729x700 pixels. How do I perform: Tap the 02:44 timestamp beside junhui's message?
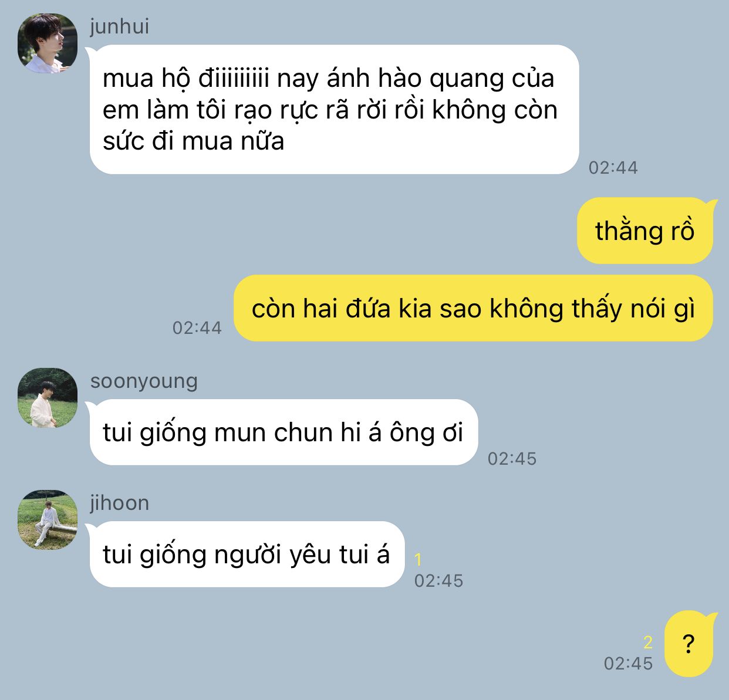[613, 168]
